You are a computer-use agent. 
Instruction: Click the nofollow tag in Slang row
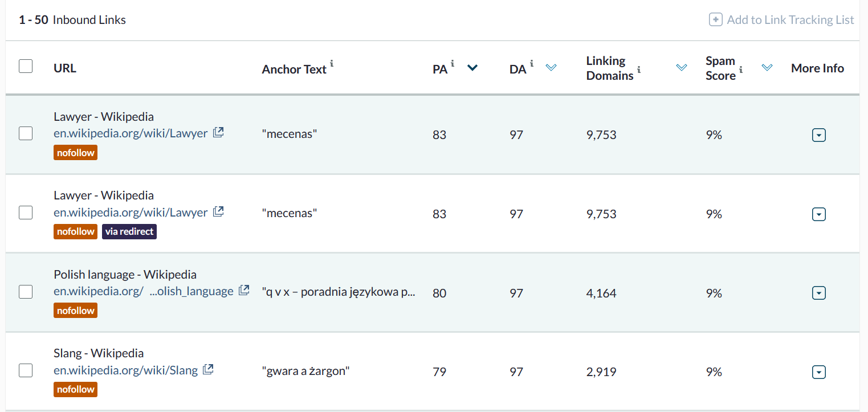pos(75,389)
